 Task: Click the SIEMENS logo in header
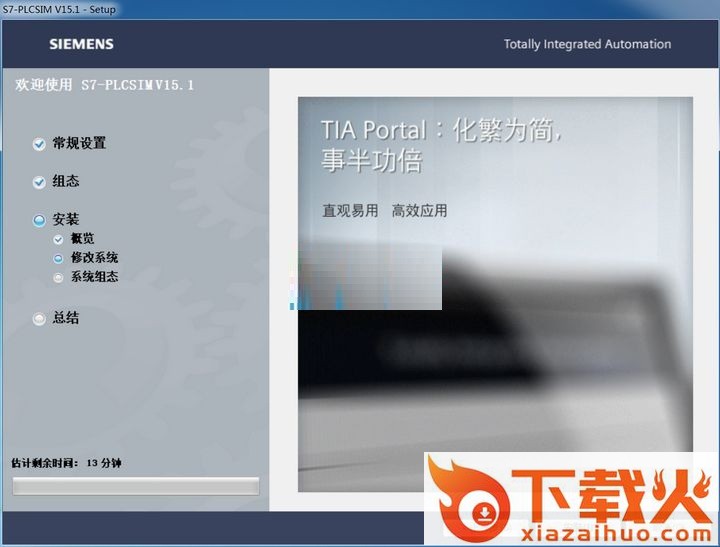click(81, 44)
